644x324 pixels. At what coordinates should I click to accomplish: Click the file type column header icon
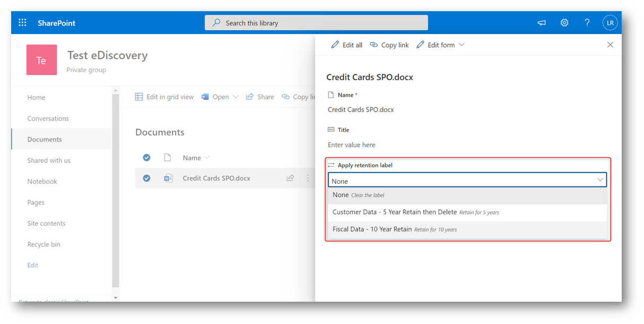pos(167,158)
